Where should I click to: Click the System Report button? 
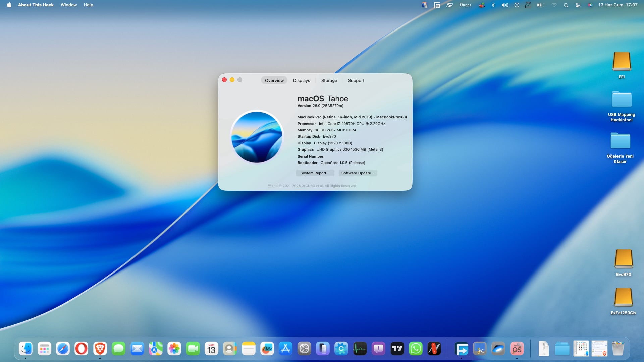coord(315,173)
